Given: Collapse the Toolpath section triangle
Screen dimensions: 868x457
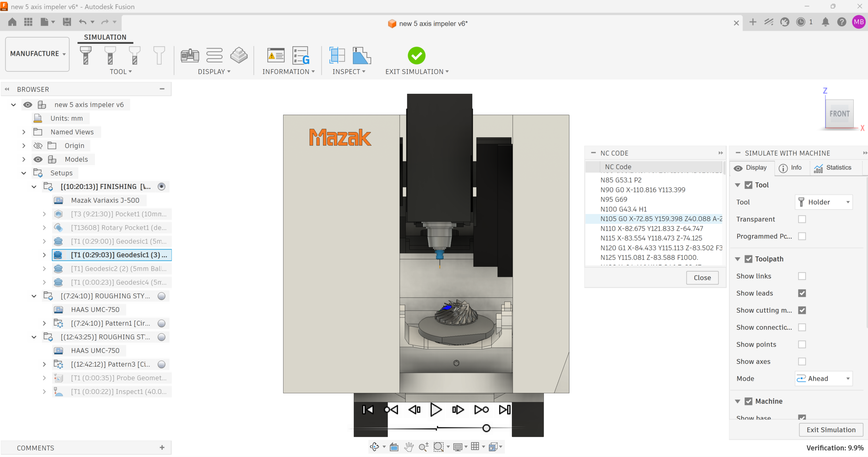Looking at the screenshot, I should 738,259.
